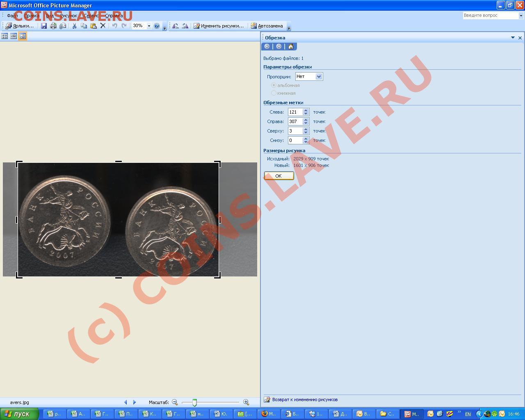
Task: Switch to thumbnail view icon
Action: [5, 36]
